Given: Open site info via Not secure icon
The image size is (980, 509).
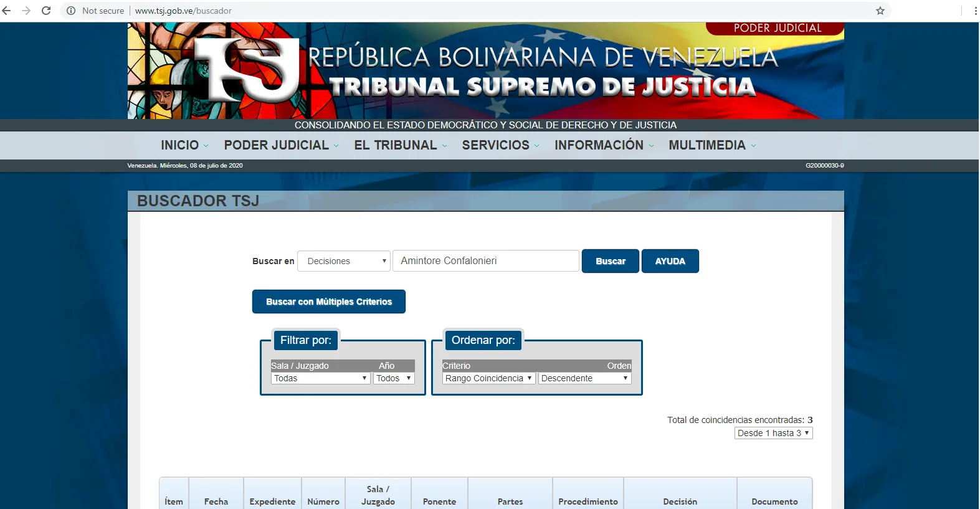Looking at the screenshot, I should coord(71,11).
